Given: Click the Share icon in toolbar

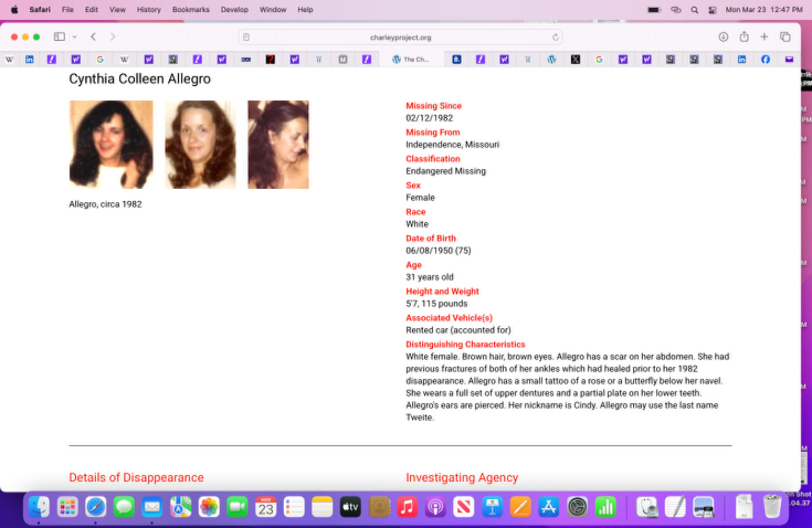Looking at the screenshot, I should pos(744,37).
